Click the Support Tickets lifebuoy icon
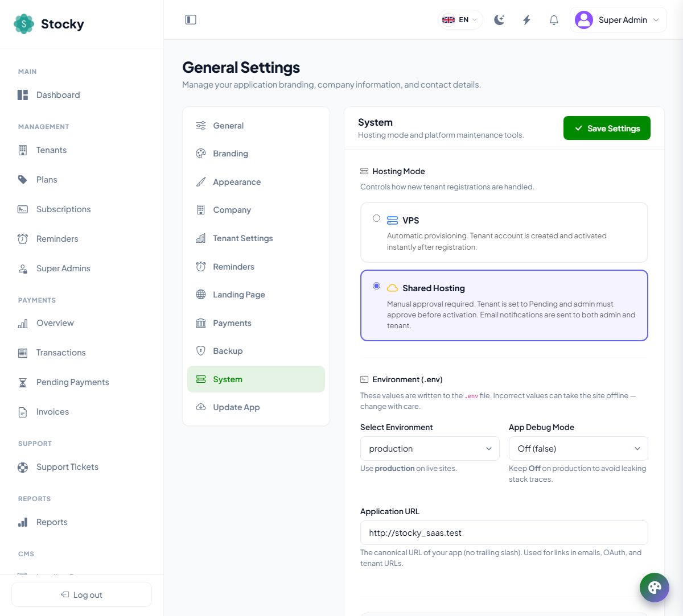This screenshot has height=616, width=683. coord(23,467)
